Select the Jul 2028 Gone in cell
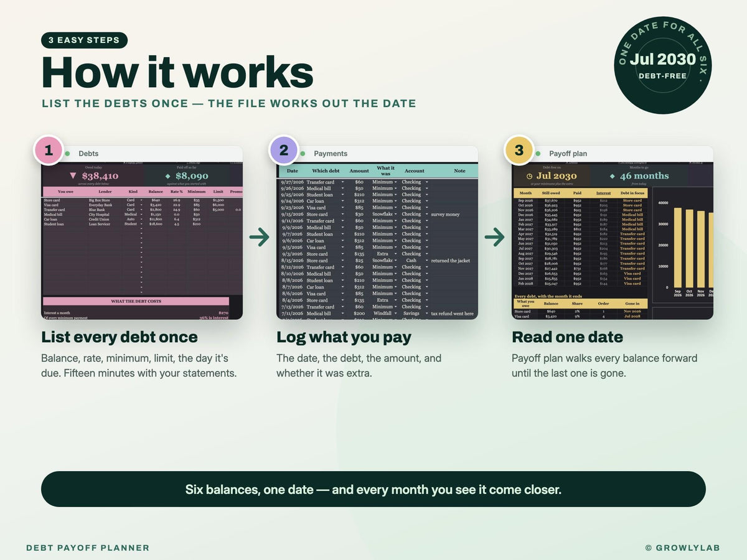Image resolution: width=747 pixels, height=560 pixels. [x=632, y=316]
